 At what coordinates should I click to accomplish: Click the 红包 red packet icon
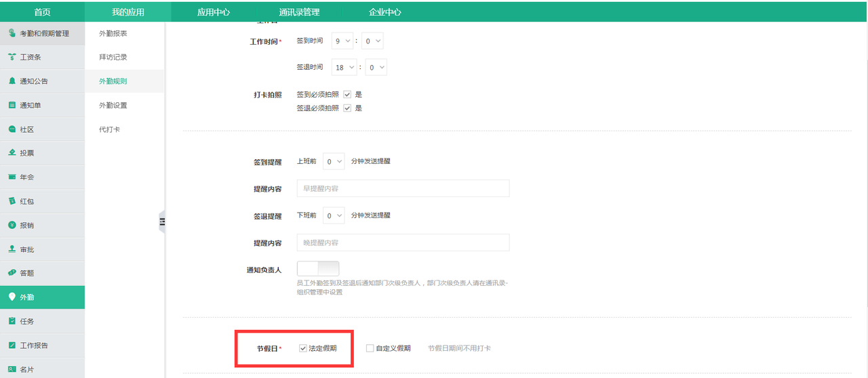12,201
